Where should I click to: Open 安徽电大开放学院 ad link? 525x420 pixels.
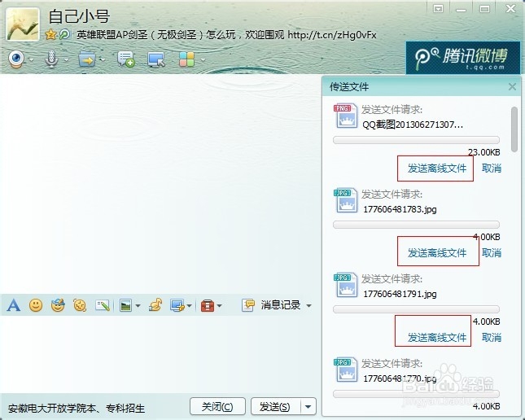77,409
